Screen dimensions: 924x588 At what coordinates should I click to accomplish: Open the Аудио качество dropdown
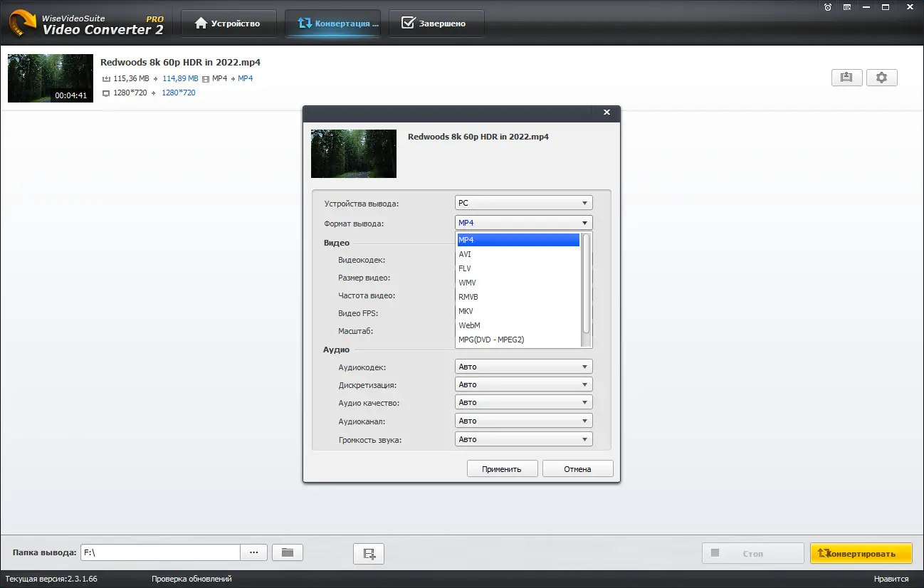click(524, 402)
